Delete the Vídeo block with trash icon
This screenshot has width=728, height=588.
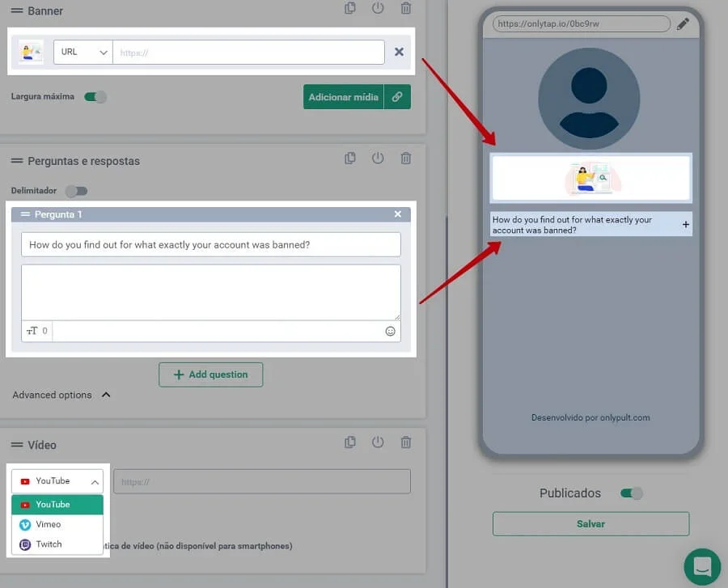click(406, 442)
